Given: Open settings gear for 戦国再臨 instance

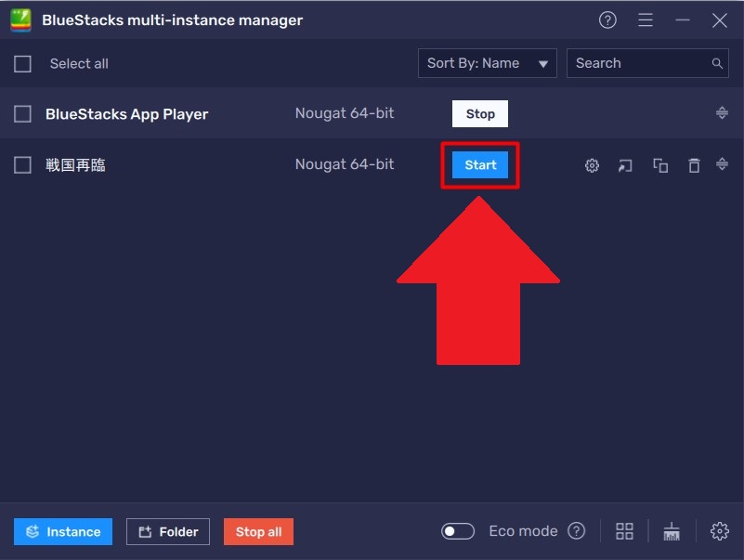Looking at the screenshot, I should pyautogui.click(x=592, y=165).
